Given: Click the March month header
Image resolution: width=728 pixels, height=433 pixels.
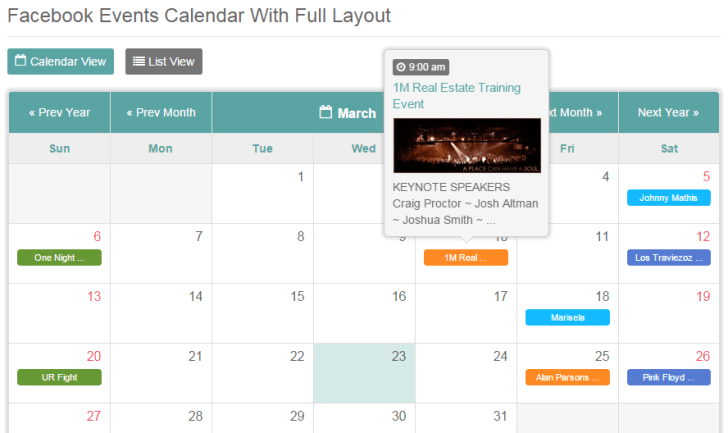Looking at the screenshot, I should (x=356, y=113).
